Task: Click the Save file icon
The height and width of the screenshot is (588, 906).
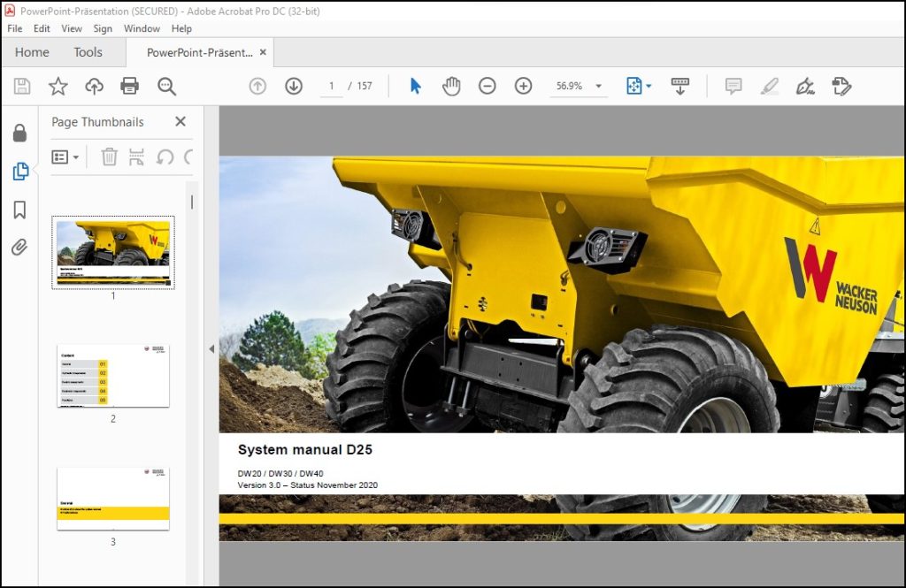Action: [22, 86]
